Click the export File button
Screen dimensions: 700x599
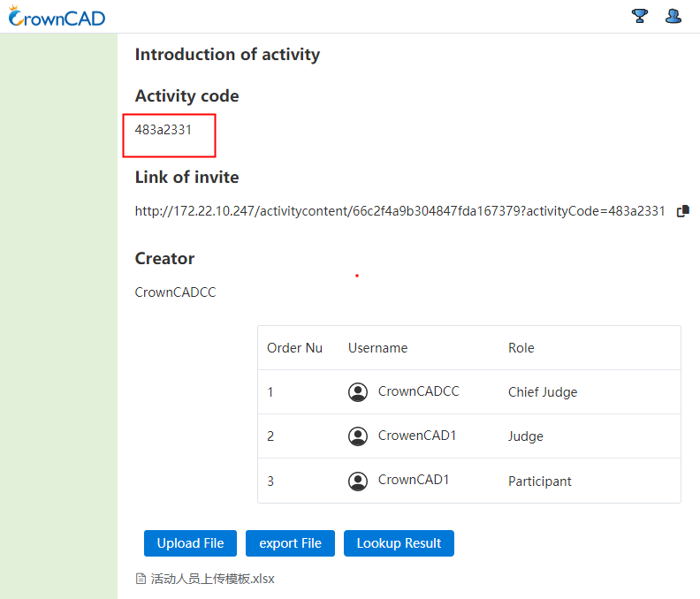(x=290, y=543)
